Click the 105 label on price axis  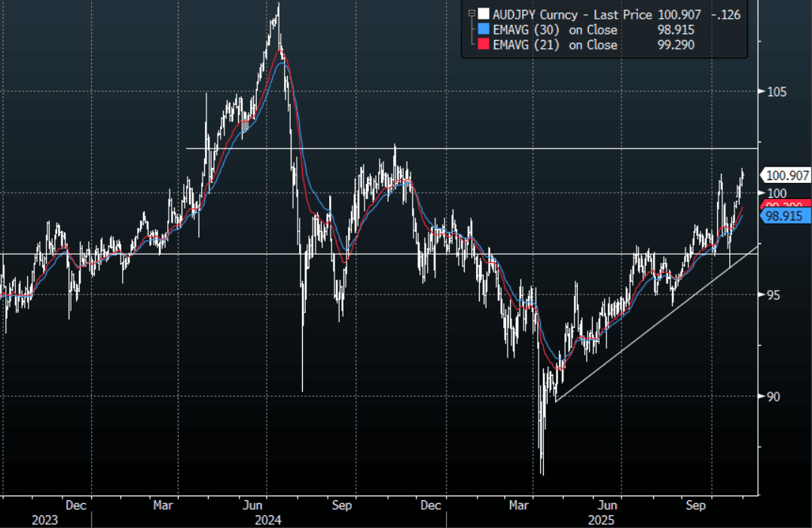(776, 92)
